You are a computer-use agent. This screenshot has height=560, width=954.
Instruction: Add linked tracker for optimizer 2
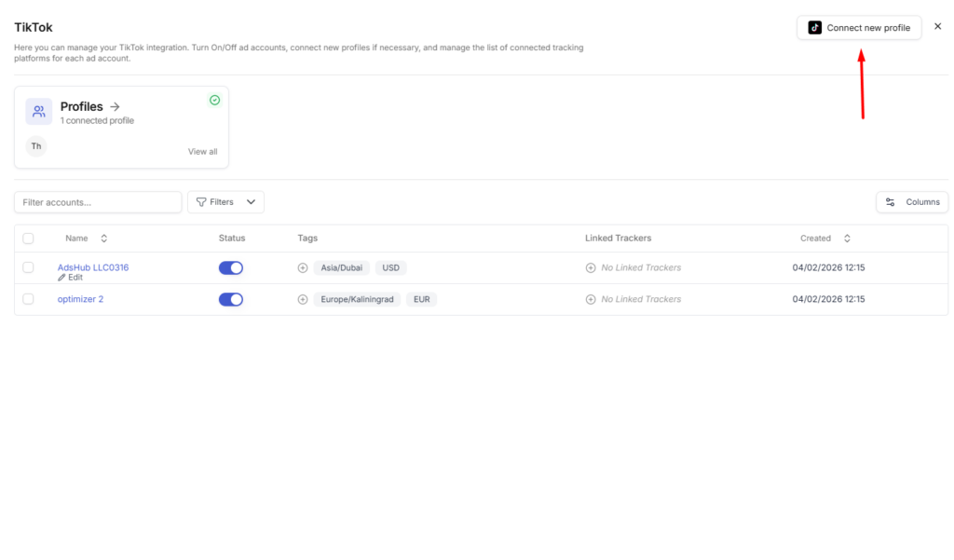click(x=591, y=300)
